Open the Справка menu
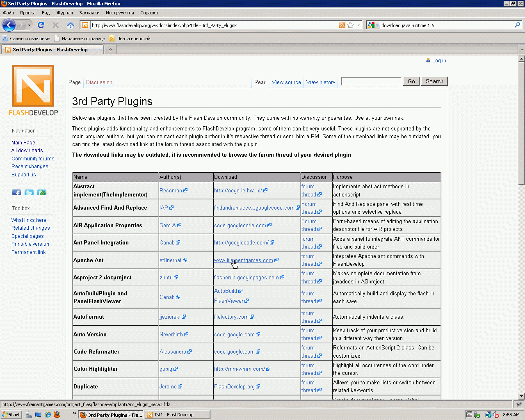Screen dimensions: 525x420 pos(149,13)
